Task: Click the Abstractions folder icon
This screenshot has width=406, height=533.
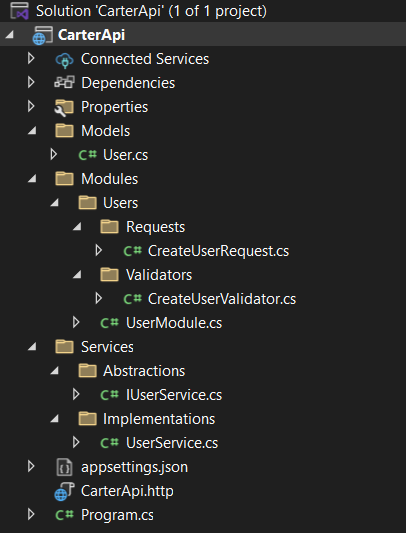Action: point(87,371)
